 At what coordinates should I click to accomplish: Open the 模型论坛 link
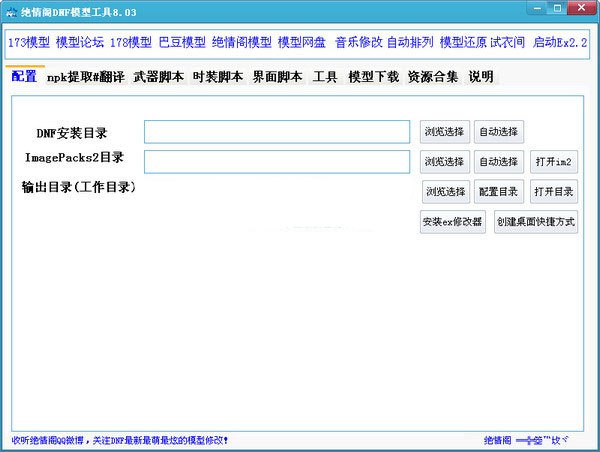[80, 42]
